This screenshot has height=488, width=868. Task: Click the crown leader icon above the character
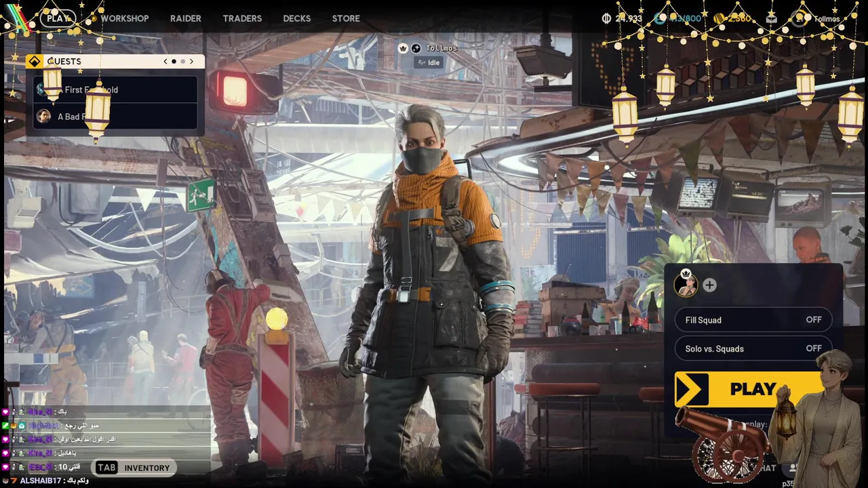tap(403, 48)
